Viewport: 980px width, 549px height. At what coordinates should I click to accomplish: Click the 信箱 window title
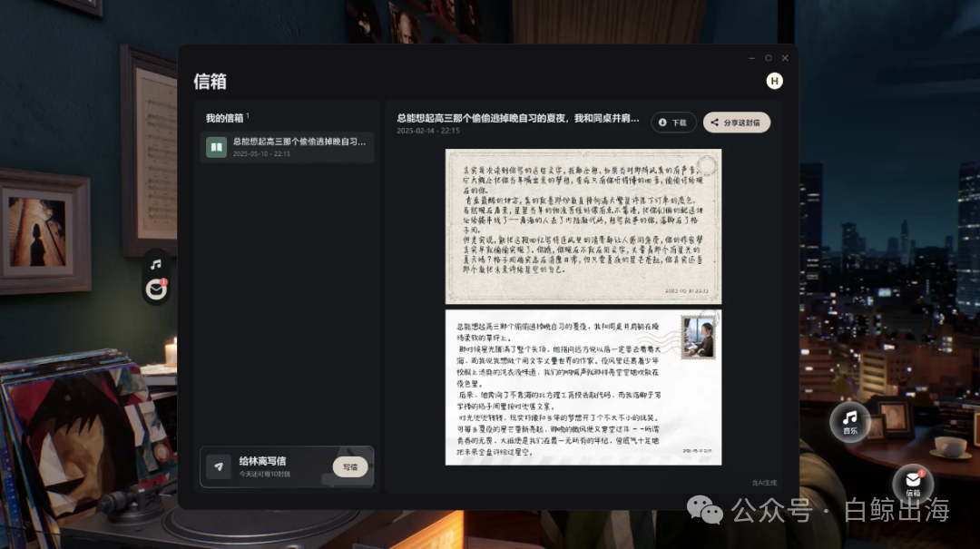(210, 82)
